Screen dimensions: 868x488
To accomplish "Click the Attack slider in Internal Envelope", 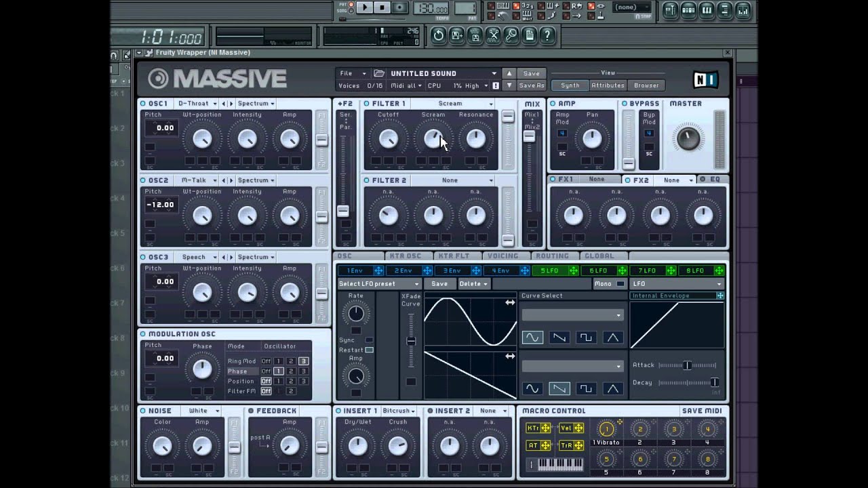I will (x=687, y=365).
